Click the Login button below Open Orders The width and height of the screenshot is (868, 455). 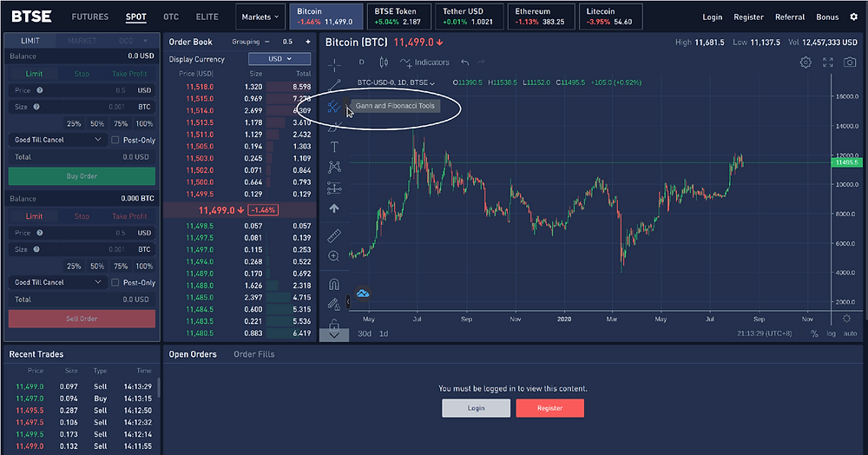point(476,408)
